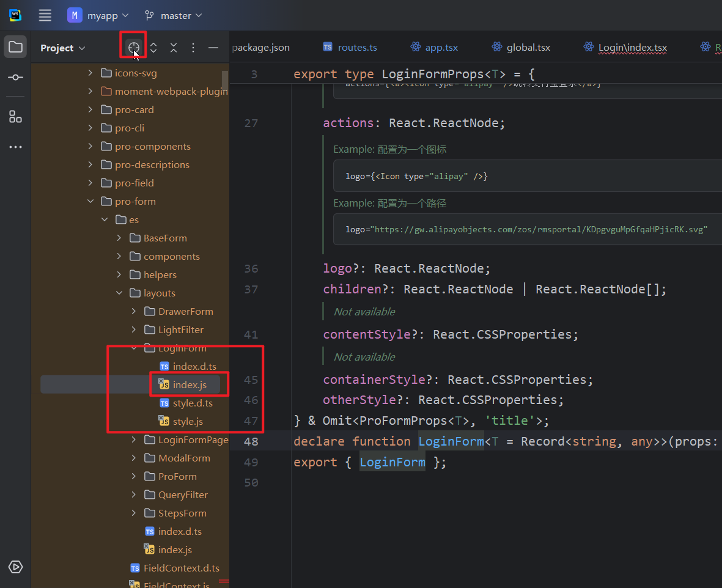Screen dimensions: 722x588
Task: Select index.js under LoginForm
Action: pyautogui.click(x=183, y=384)
